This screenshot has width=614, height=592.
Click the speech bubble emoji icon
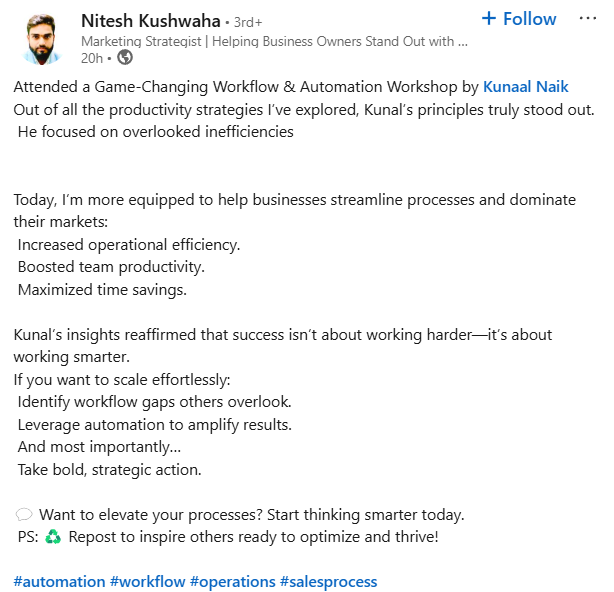point(24,515)
